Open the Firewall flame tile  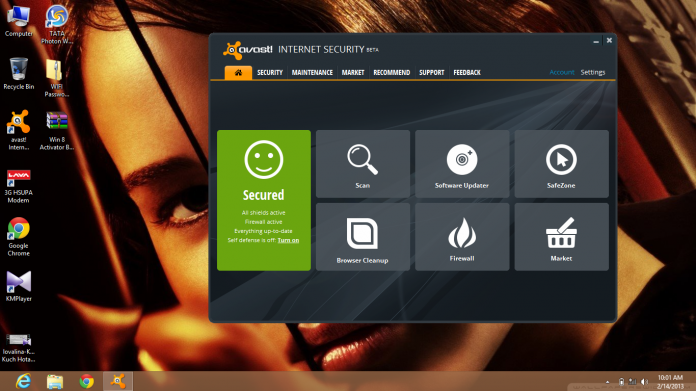coord(462,237)
